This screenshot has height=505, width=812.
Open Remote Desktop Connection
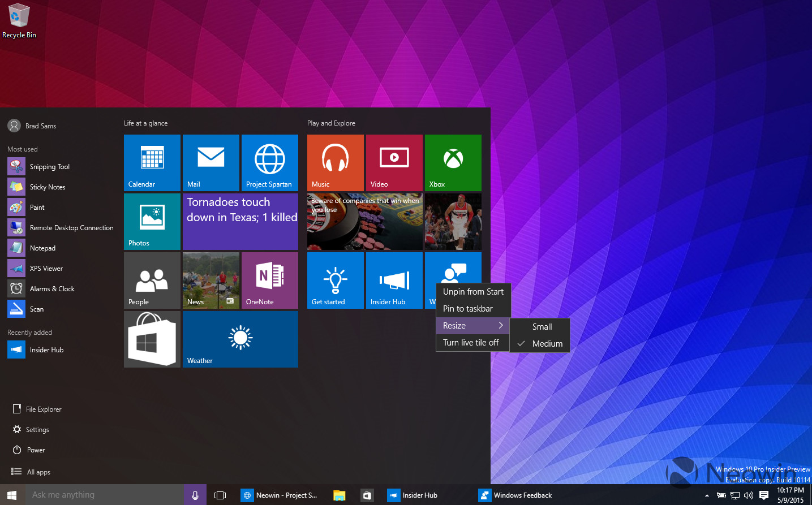[61, 228]
